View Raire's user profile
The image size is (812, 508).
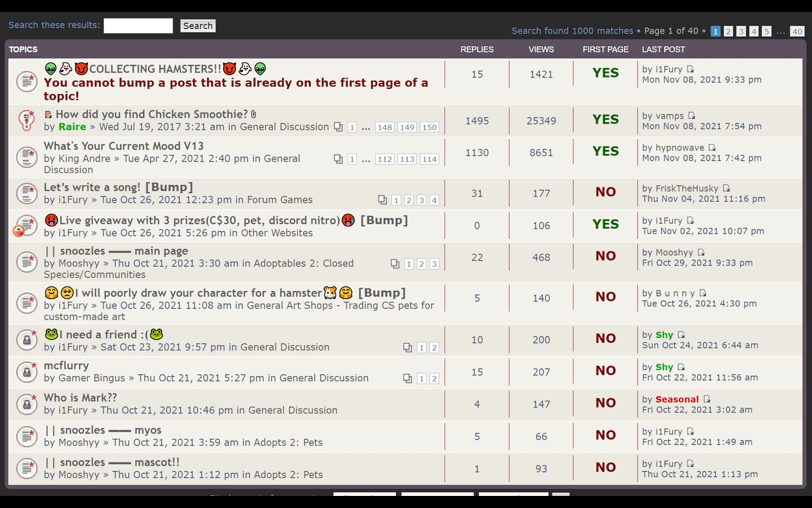tap(72, 126)
